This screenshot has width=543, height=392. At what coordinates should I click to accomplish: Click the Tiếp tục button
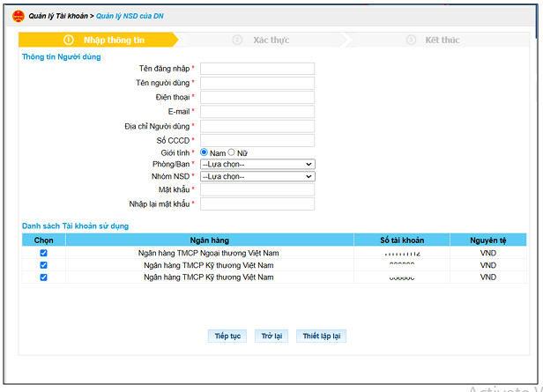[227, 336]
